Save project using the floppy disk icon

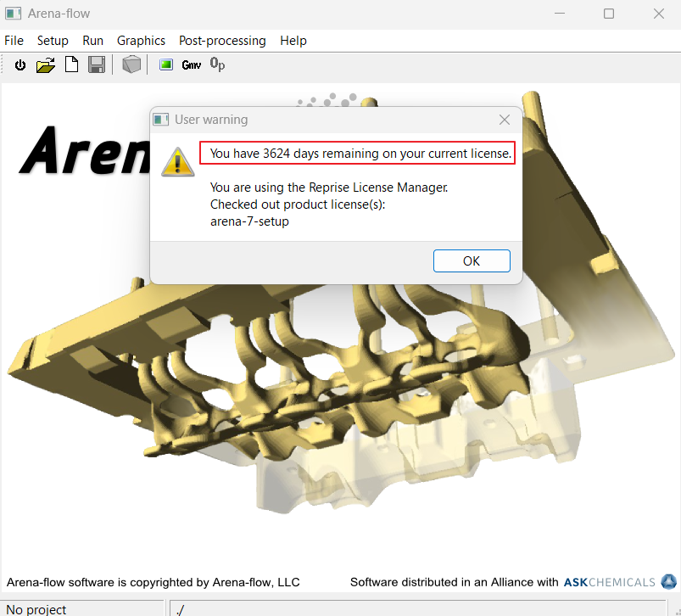click(97, 64)
